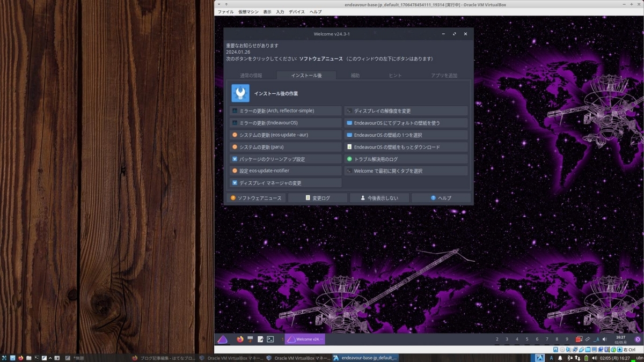
Task: Open the host volume tray icon
Action: 594,358
